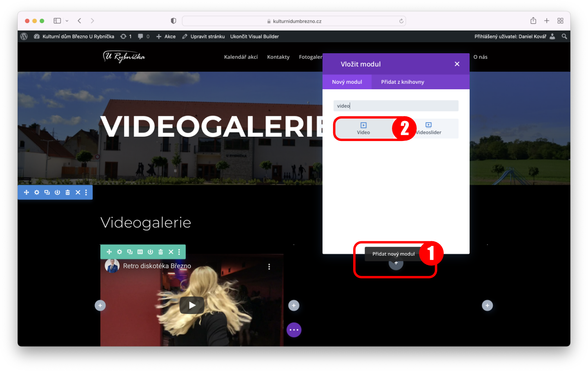This screenshot has width=588, height=372.
Task: Open Akce new-content menu
Action: tap(166, 36)
